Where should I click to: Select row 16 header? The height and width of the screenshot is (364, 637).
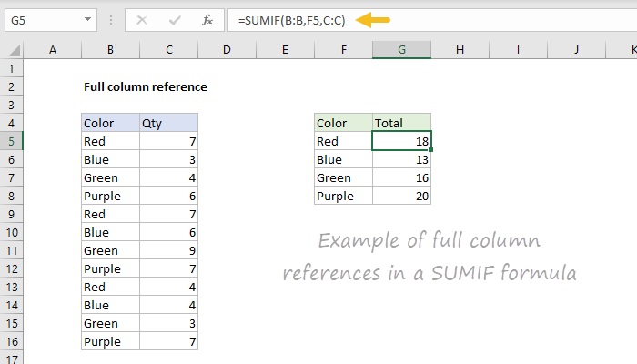pos(12,341)
